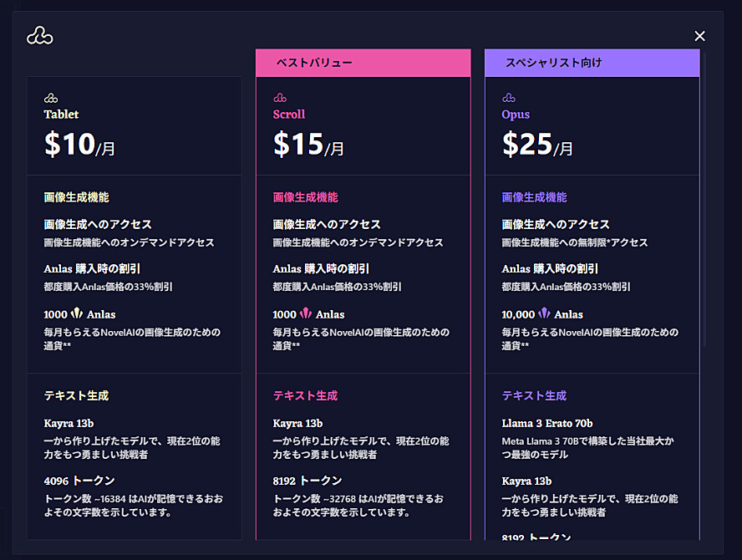
Task: Click 8192 トークン in Scroll plan
Action: [x=307, y=481]
